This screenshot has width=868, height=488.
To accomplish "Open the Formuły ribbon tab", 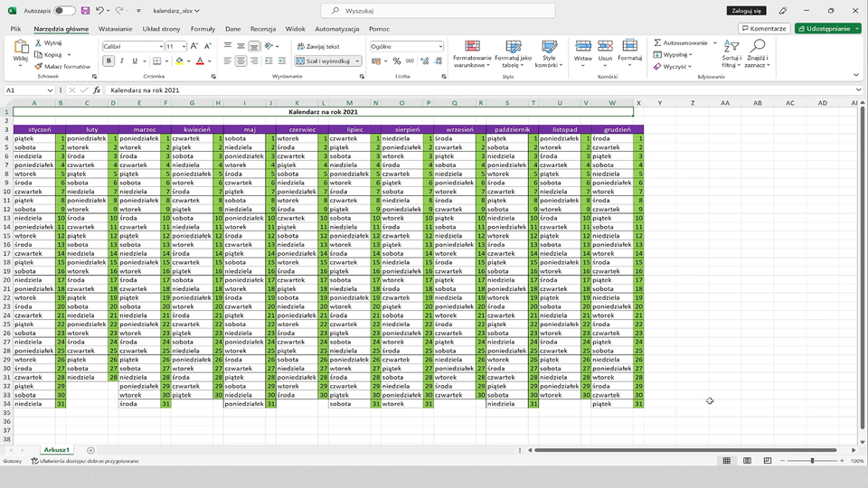I will pyautogui.click(x=203, y=29).
